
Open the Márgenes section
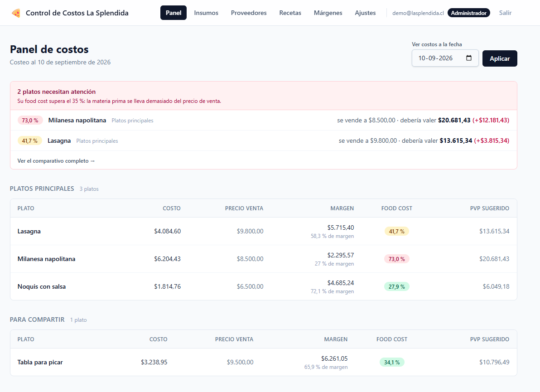(x=328, y=13)
